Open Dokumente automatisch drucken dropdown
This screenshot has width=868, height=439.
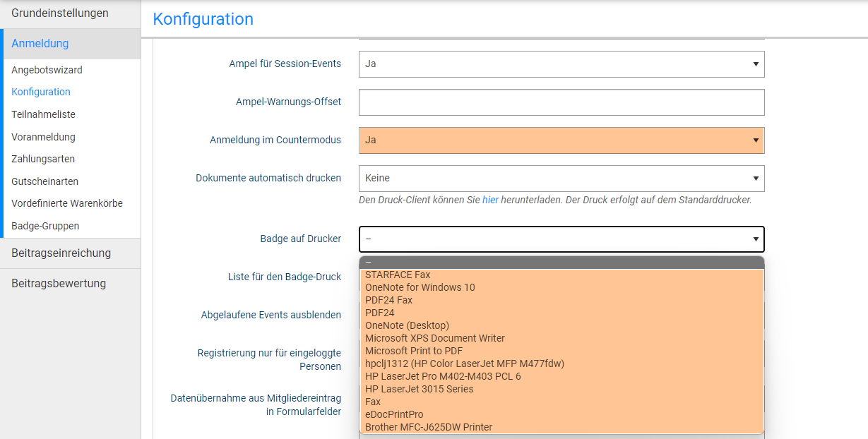coord(561,178)
